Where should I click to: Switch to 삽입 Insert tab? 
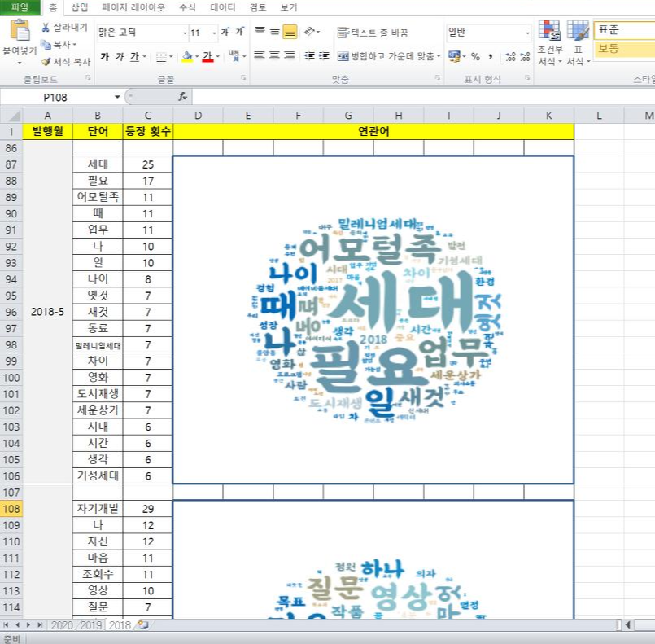point(80,7)
